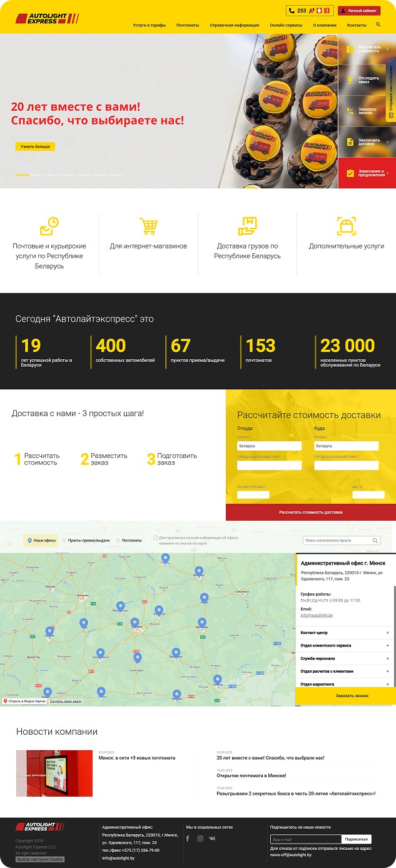Open Доставка грузов по Республике Беларусь link
The width and height of the screenshot is (396, 868).
click(x=247, y=251)
